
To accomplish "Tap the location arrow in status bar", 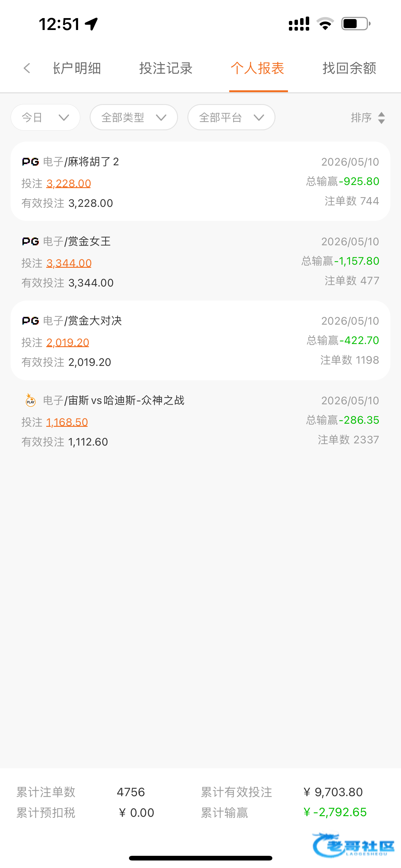I will (91, 24).
